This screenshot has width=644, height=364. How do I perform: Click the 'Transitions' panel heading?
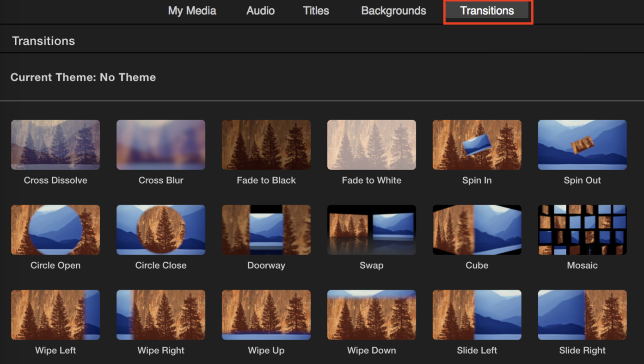click(43, 41)
